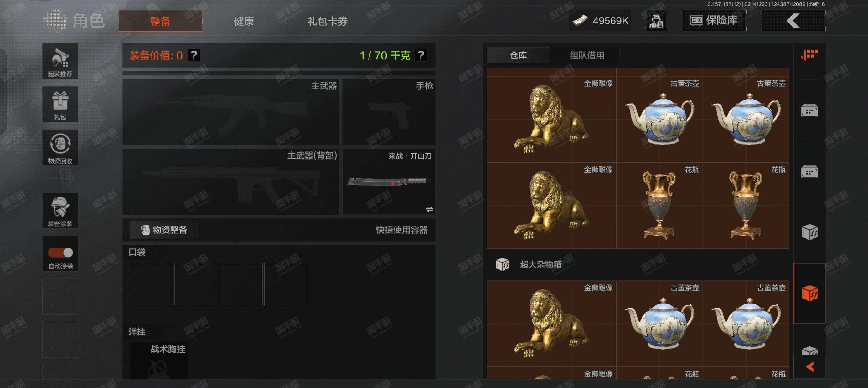Open the 礼包 gift box icon

pyautogui.click(x=60, y=104)
